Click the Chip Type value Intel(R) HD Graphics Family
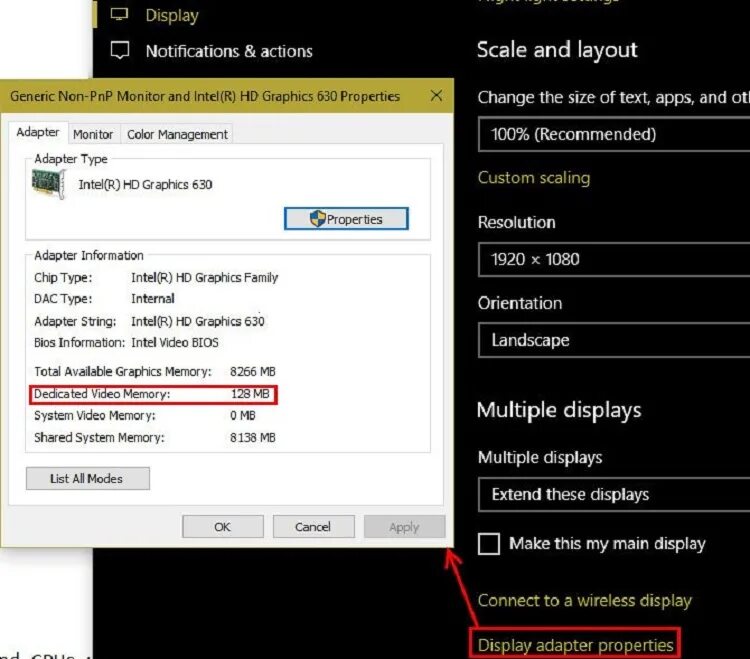The width and height of the screenshot is (750, 659). point(205,277)
